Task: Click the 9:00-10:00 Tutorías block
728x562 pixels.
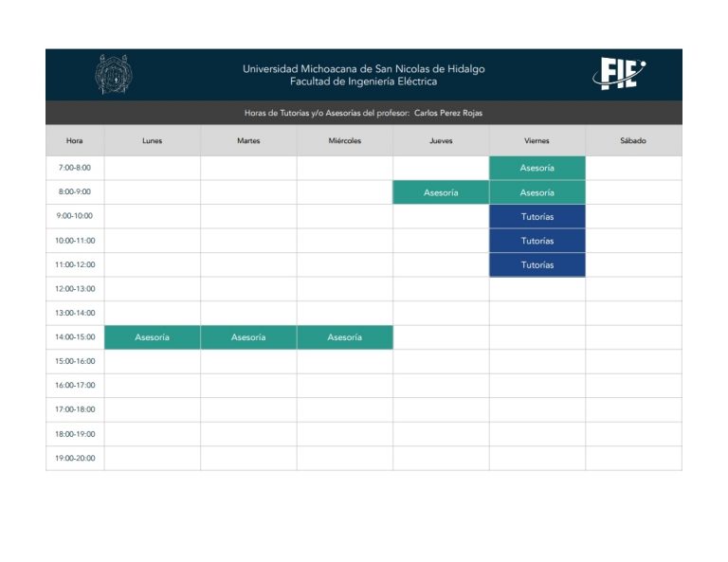Action: click(537, 217)
